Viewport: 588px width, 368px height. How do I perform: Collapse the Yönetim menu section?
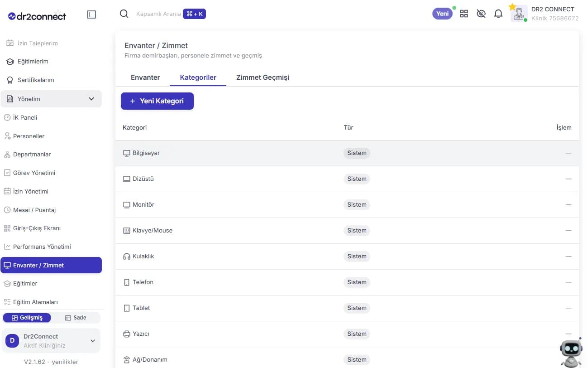(51, 99)
